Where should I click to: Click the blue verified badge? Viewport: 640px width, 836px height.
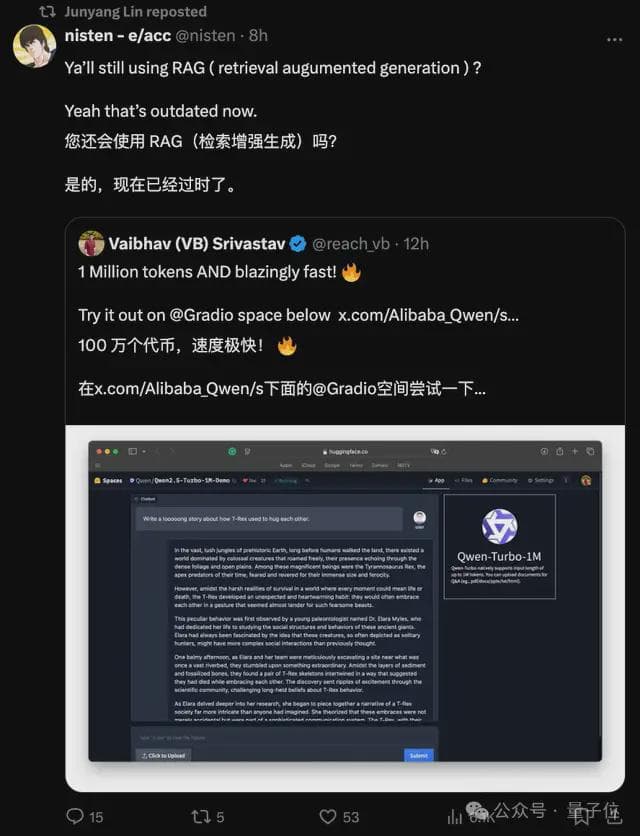point(298,244)
